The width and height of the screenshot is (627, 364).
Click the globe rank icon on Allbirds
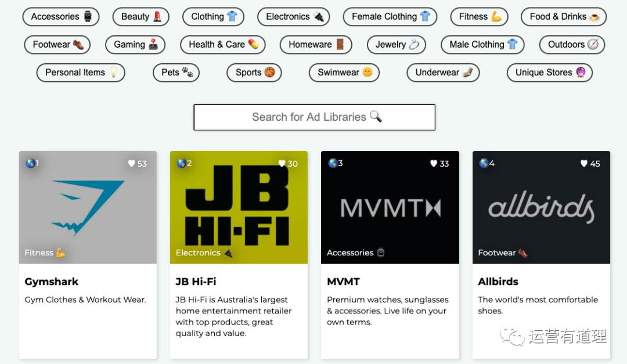point(484,163)
